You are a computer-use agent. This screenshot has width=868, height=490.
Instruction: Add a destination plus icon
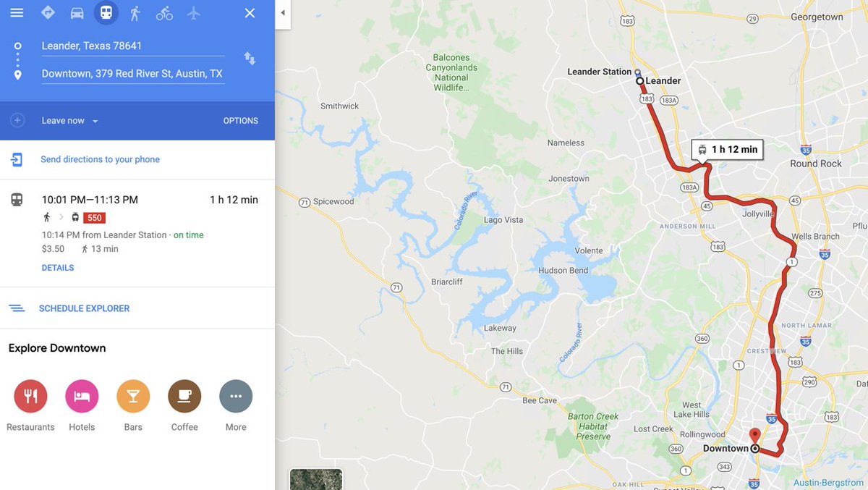(17, 121)
